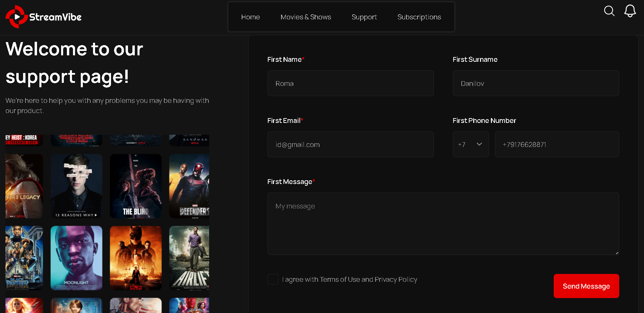This screenshot has height=313, width=644.
Task: Open the Movies & Shows navigation tab
Action: point(306,17)
